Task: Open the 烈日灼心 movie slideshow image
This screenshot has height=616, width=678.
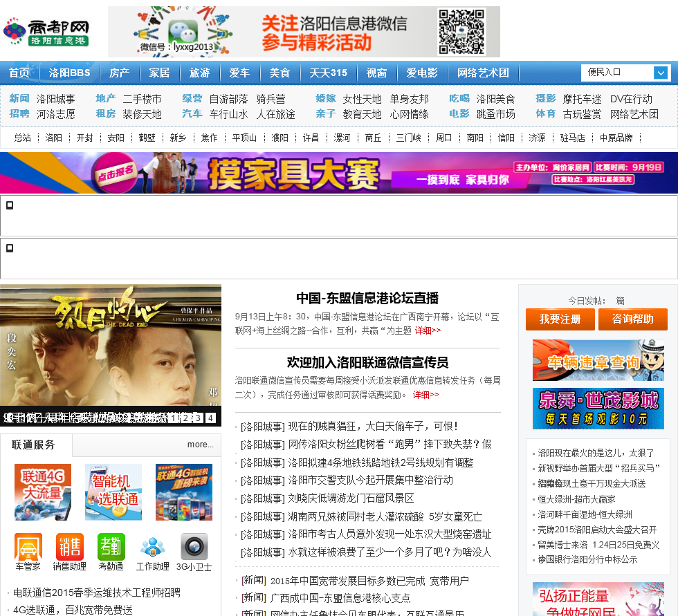Action: [x=111, y=346]
